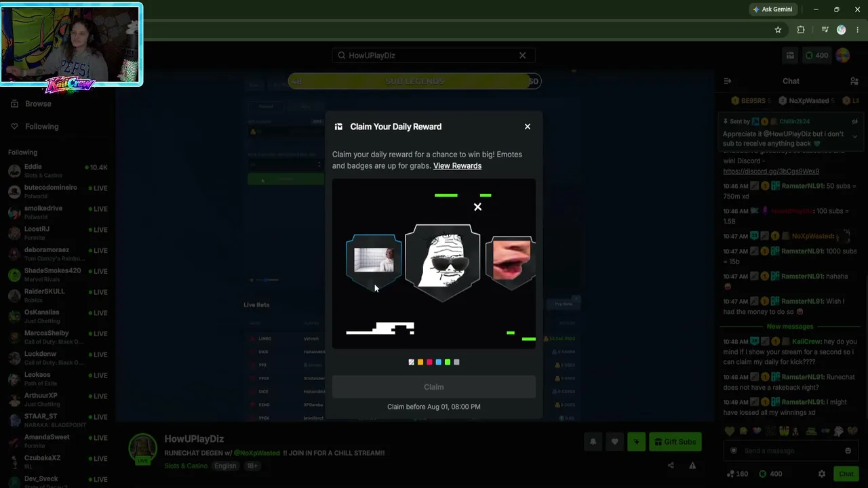Toggle the notification bell for HowUPlayDiz
This screenshot has width=868, height=488.
tap(593, 442)
